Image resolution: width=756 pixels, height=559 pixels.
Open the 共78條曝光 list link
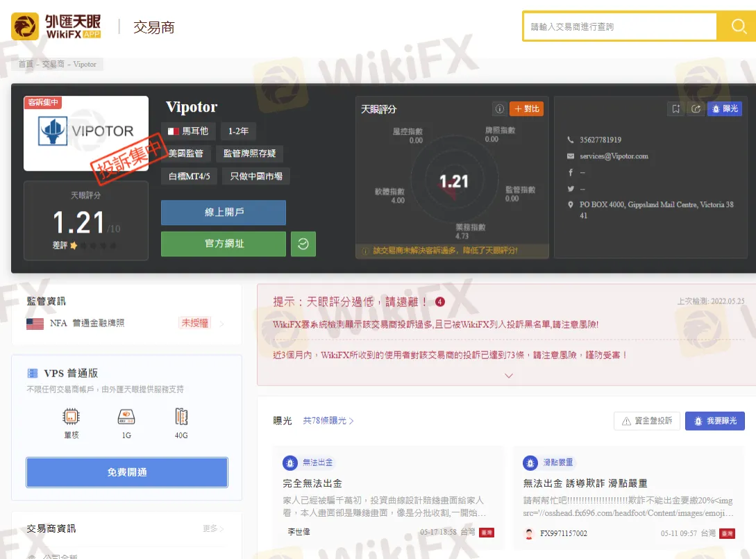pyautogui.click(x=328, y=421)
